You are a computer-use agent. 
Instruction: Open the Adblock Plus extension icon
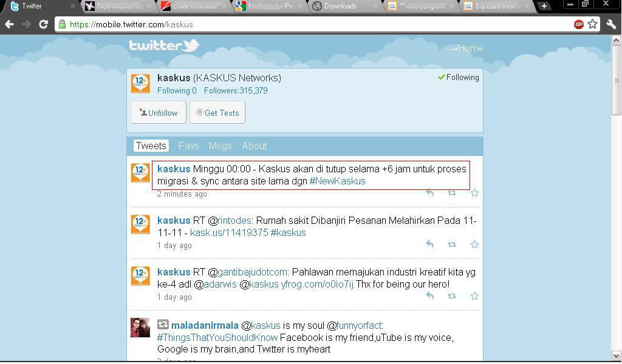click(x=578, y=24)
